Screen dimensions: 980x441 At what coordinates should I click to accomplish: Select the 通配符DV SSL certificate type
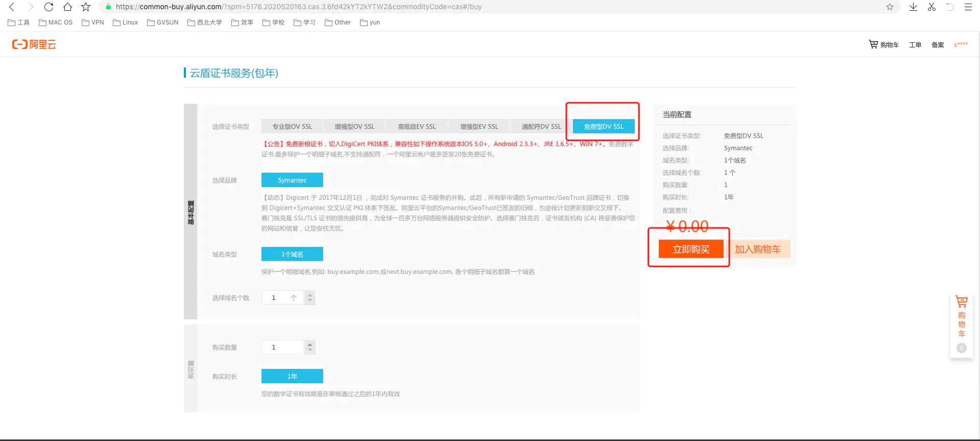[541, 126]
